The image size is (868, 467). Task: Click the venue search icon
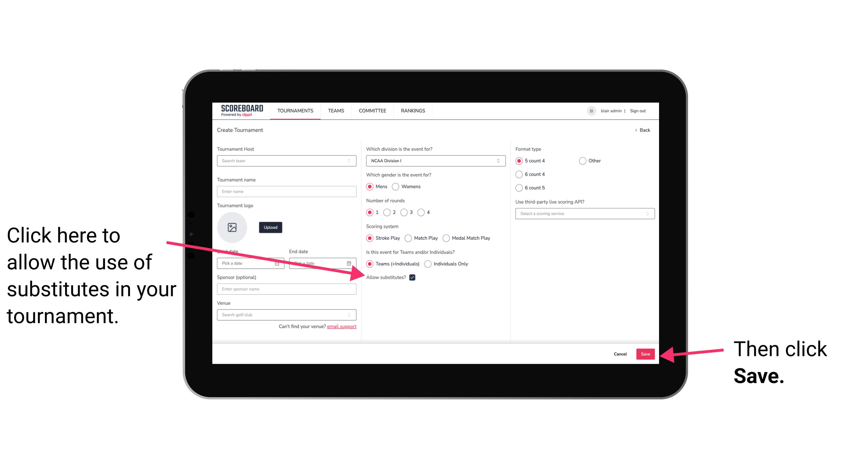(x=350, y=315)
